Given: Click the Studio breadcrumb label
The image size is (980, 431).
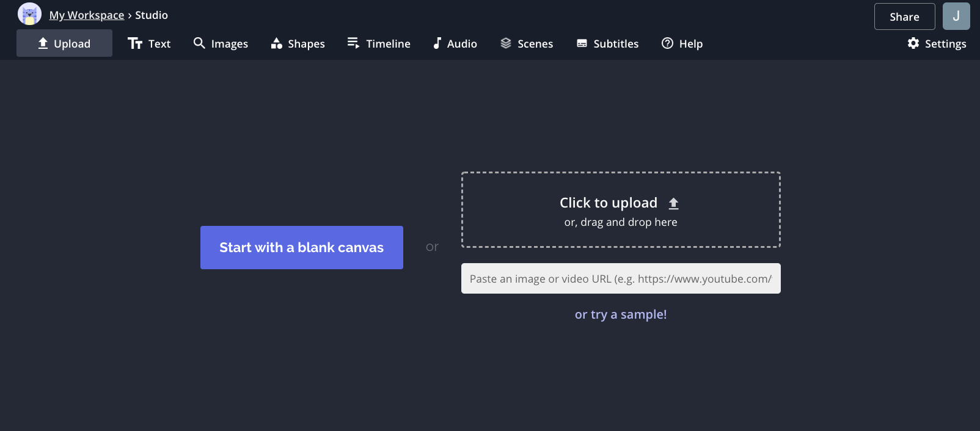Looking at the screenshot, I should click(152, 15).
